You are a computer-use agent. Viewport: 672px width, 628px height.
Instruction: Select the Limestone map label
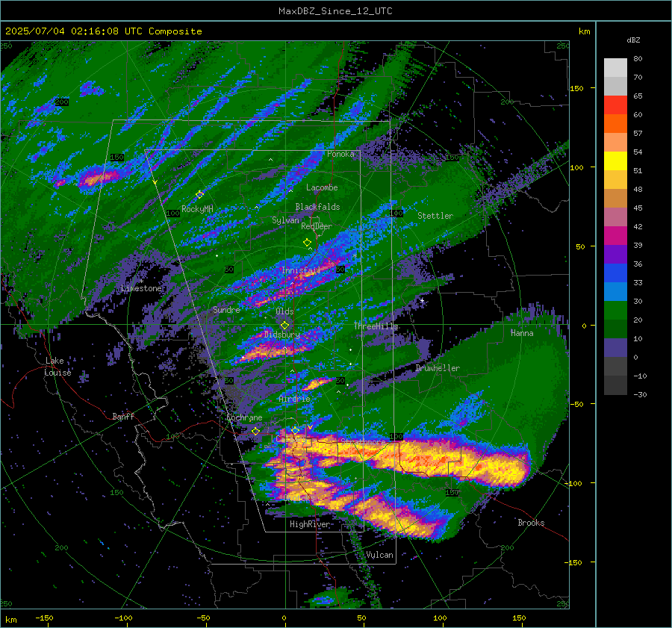[x=141, y=288]
